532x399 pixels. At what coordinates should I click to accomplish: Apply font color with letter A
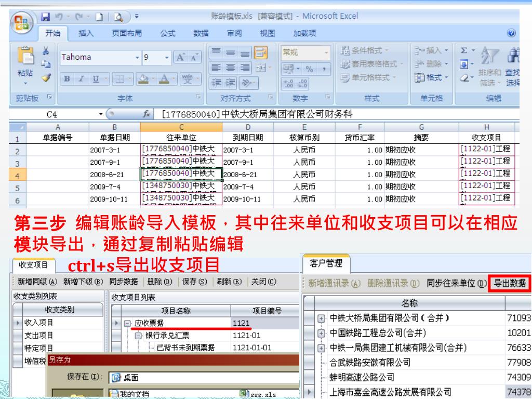pyautogui.click(x=164, y=79)
